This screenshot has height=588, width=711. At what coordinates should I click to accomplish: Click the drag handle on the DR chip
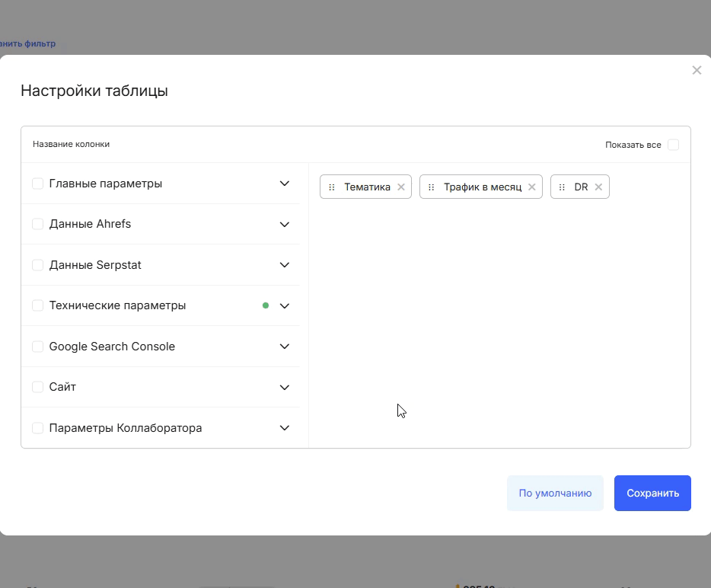pyautogui.click(x=562, y=187)
